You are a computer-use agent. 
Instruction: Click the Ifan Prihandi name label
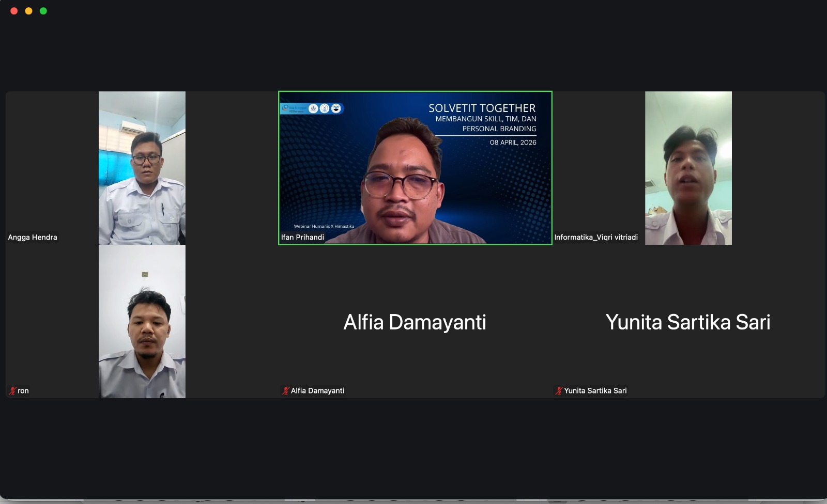pos(302,238)
